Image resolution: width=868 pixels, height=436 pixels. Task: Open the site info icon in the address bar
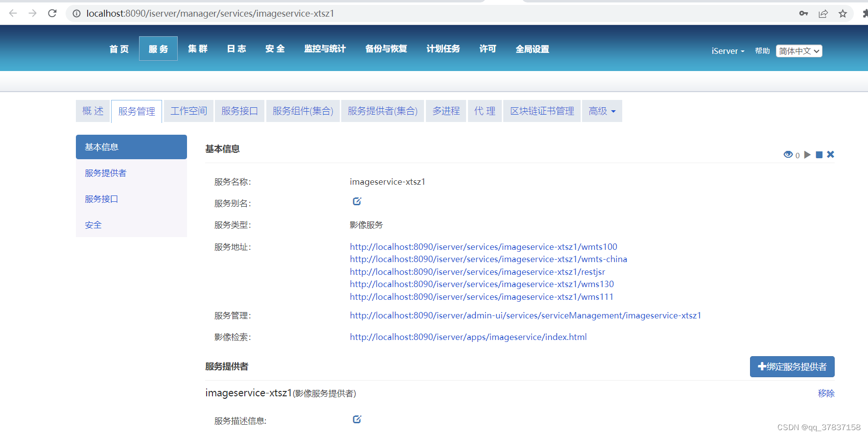tap(76, 13)
